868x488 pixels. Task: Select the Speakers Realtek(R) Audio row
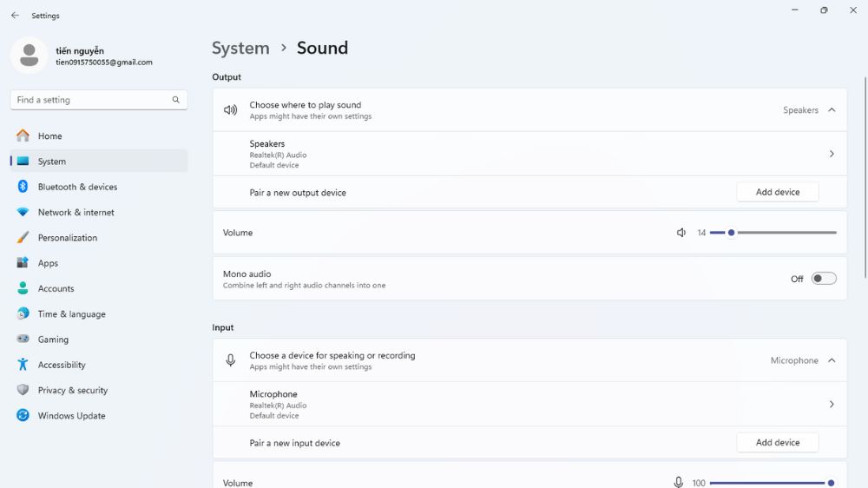[529, 154]
